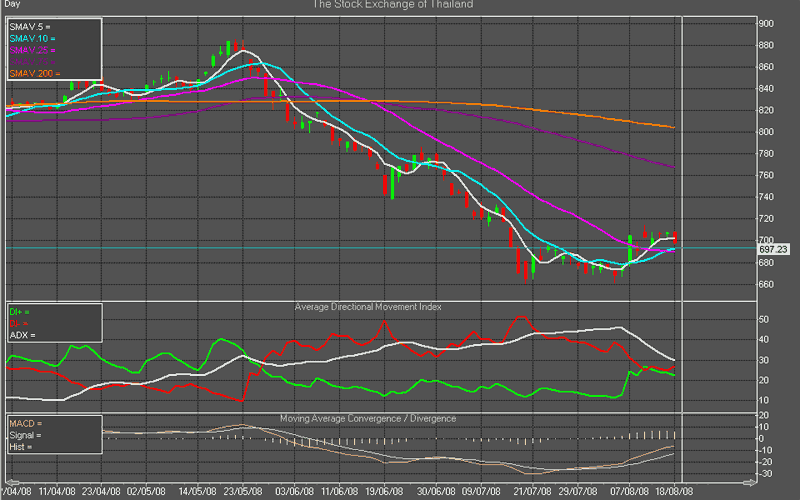This screenshot has height=500, width=800.
Task: Click the green DI+ legend entry
Action: (x=19, y=312)
